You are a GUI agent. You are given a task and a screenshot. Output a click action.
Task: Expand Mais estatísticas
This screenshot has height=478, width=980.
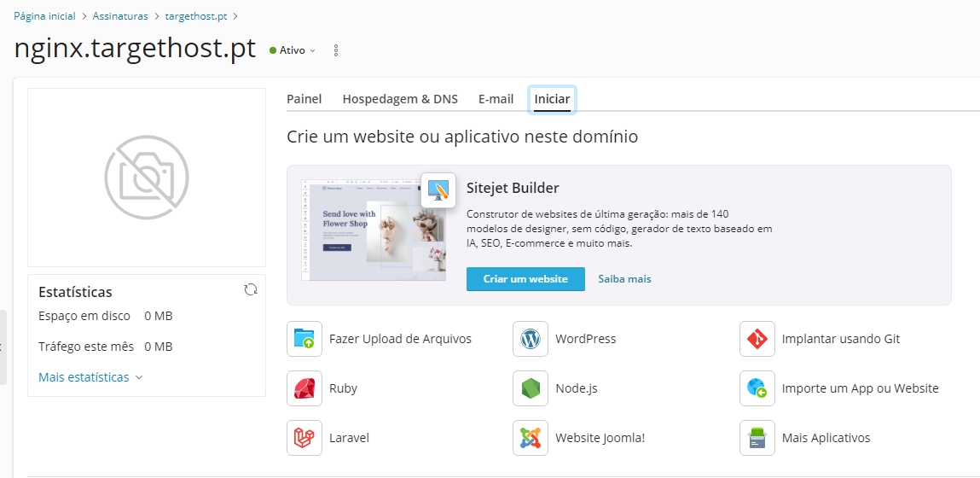tap(90, 377)
